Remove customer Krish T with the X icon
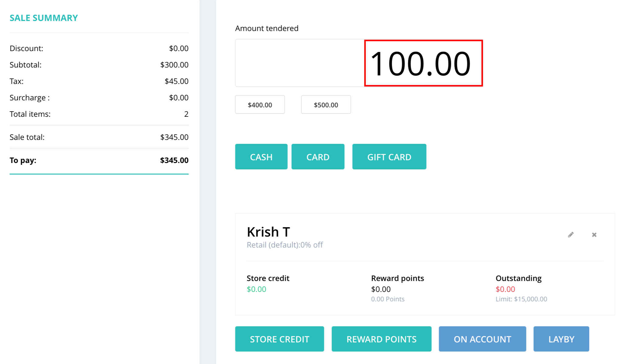 [594, 235]
